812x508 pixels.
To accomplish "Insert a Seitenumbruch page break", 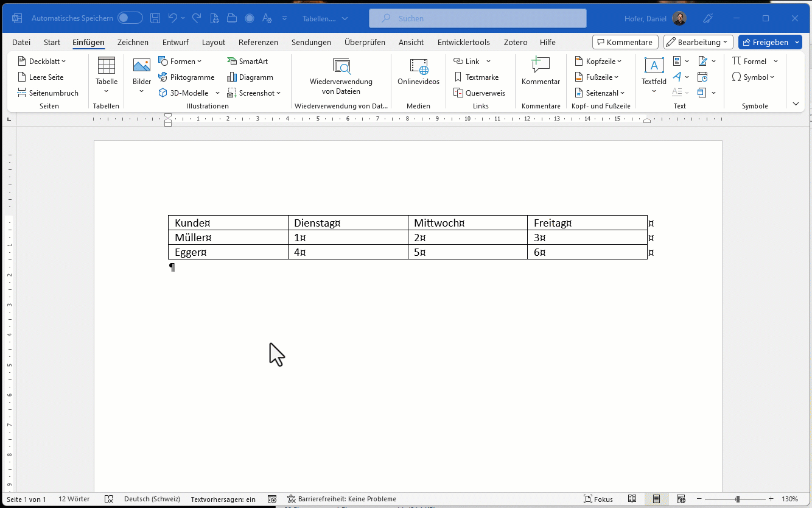I will click(48, 93).
